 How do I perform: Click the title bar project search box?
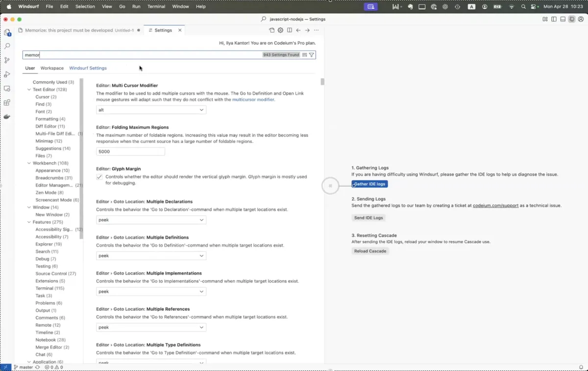point(294,19)
